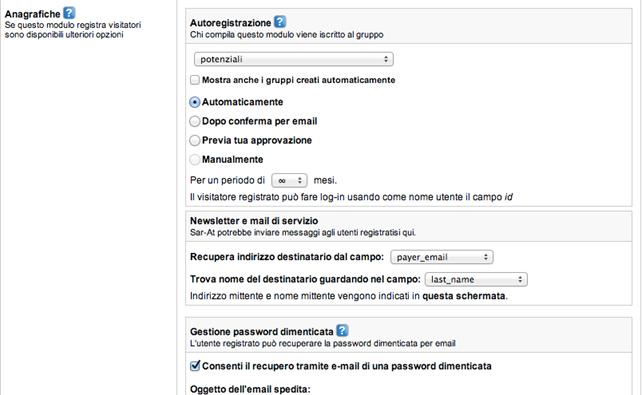Select the Manualmente radio option

pyautogui.click(x=195, y=160)
